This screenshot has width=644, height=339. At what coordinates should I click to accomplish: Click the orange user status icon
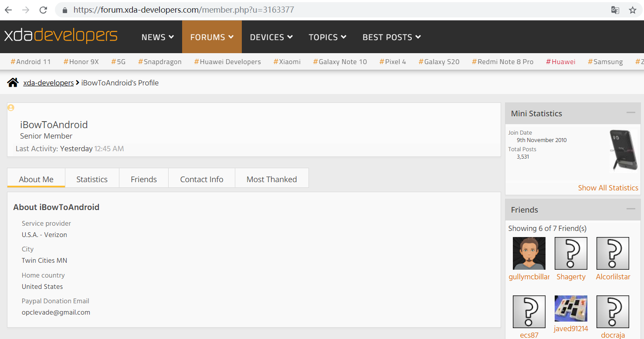[11, 108]
